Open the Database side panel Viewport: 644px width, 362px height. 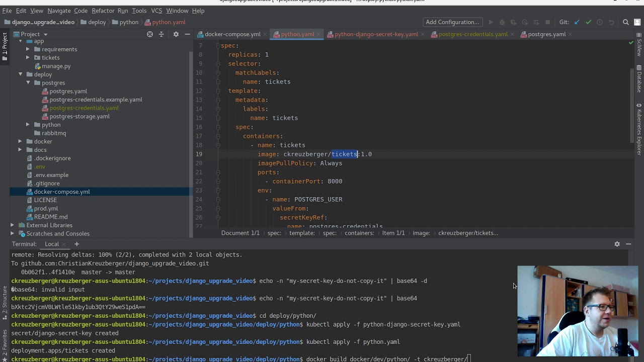pos(639,79)
